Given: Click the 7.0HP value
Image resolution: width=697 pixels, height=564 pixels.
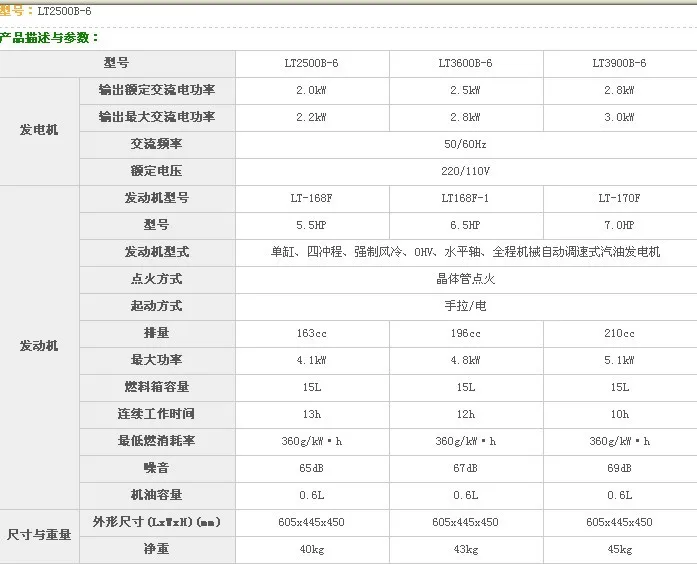Looking at the screenshot, I should tap(619, 225).
